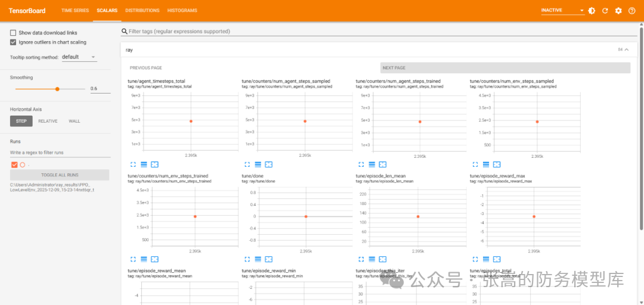This screenshot has width=644, height=305.
Task: Open the TIME SERIES tab
Action: (x=75, y=11)
